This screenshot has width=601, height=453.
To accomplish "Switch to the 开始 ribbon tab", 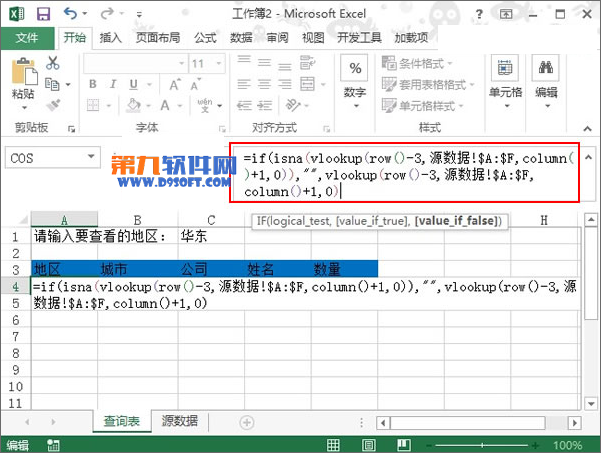I will click(x=75, y=38).
